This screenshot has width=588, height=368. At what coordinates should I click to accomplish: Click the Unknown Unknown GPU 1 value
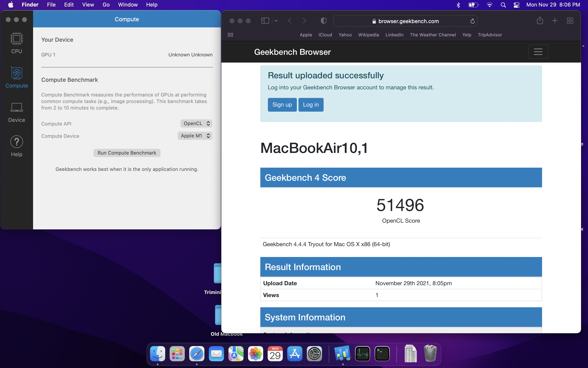(190, 55)
